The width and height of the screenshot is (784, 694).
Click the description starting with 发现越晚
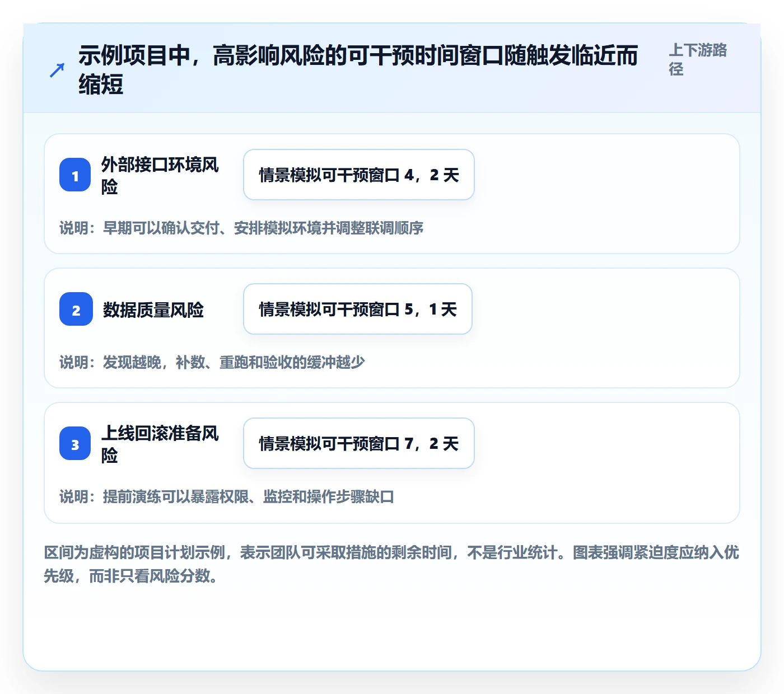click(212, 362)
